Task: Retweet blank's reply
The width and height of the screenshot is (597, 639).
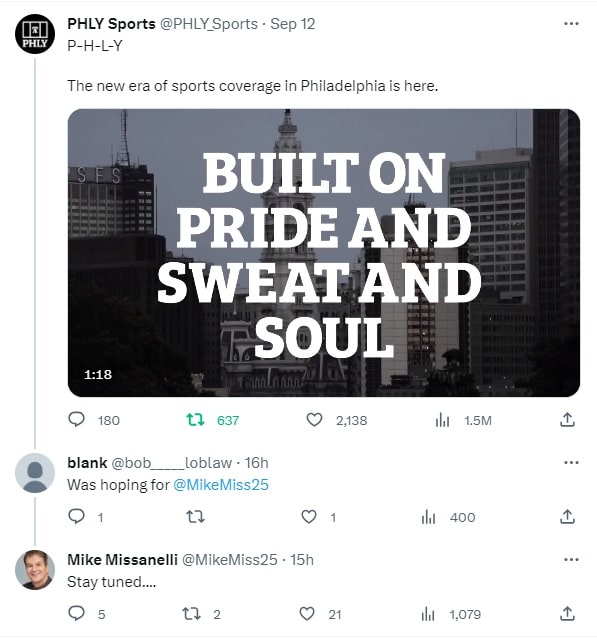Action: pos(195,517)
